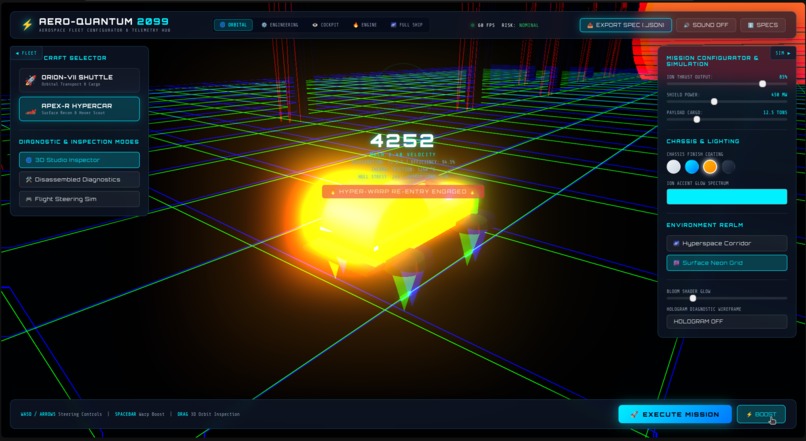This screenshot has width=806, height=441.
Task: Click the wrench icon on Disassembled Diagnostics
Action: click(29, 179)
